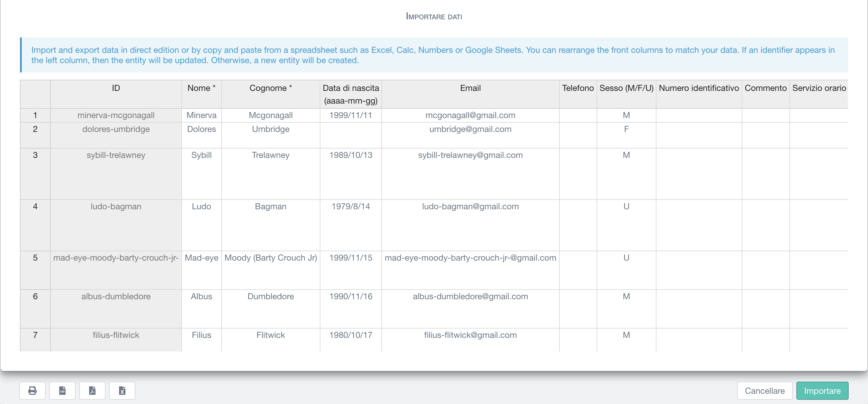The image size is (868, 404).
Task: Export table as CSV file
Action: [62, 390]
